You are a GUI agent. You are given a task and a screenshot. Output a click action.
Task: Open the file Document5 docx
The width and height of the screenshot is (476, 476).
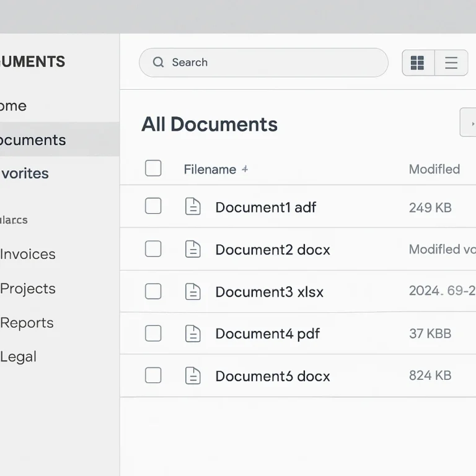point(273,376)
